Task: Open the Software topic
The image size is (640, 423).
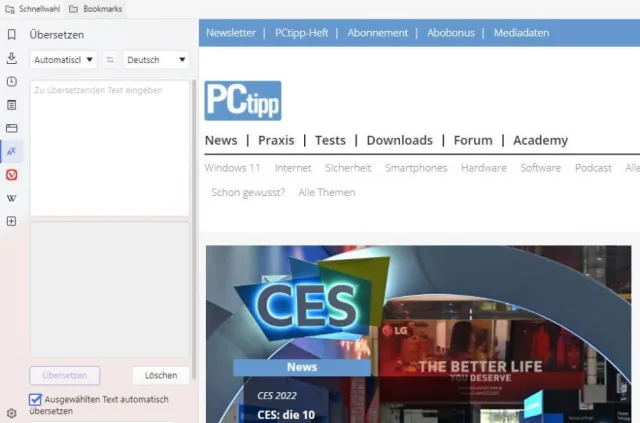Action: click(540, 168)
